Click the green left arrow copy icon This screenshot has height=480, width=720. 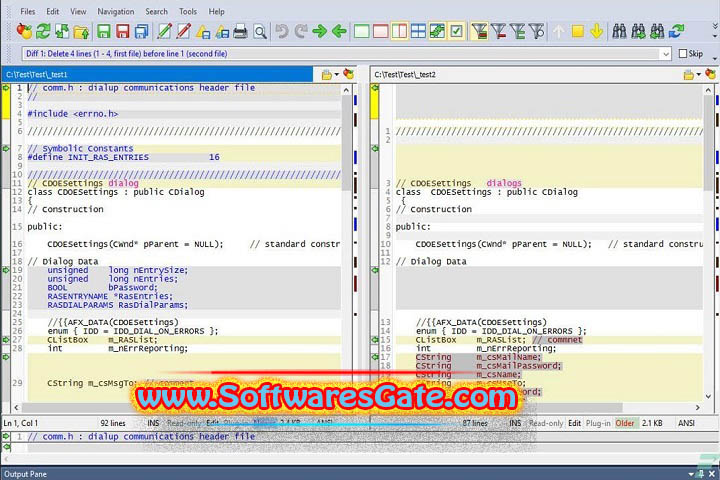(x=339, y=31)
